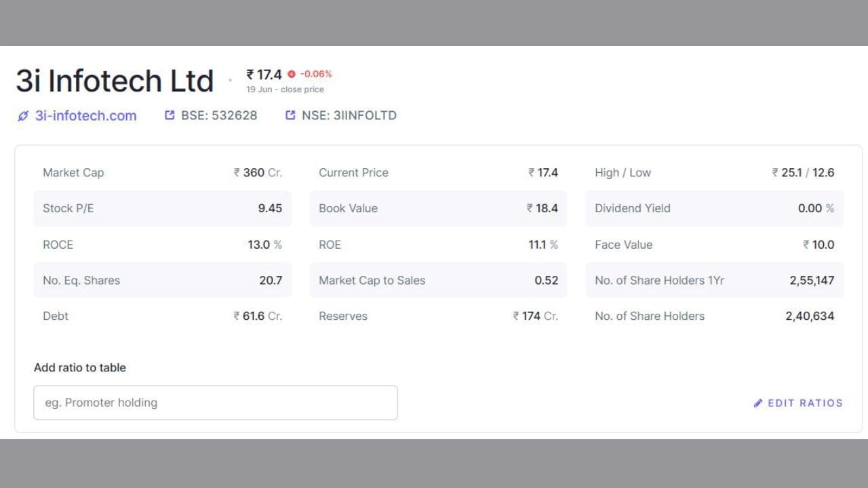This screenshot has width=868, height=488.
Task: Click the No. Eq. Shares label
Action: [x=81, y=281]
